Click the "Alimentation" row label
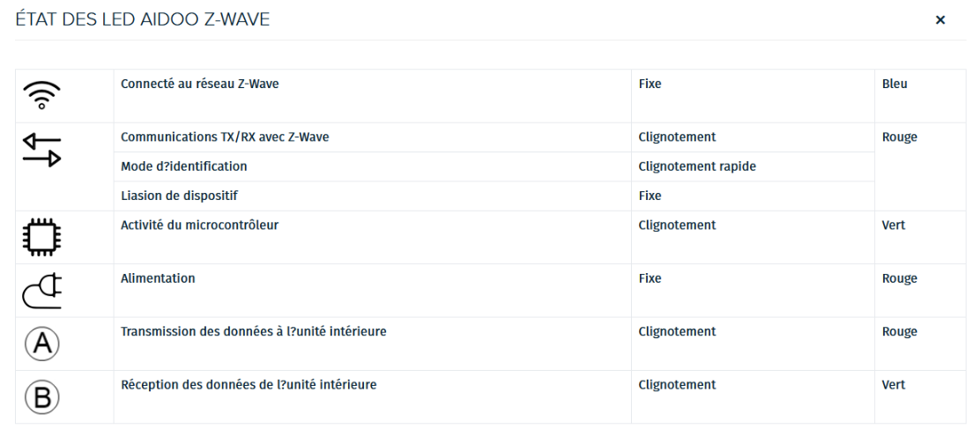 [158, 278]
